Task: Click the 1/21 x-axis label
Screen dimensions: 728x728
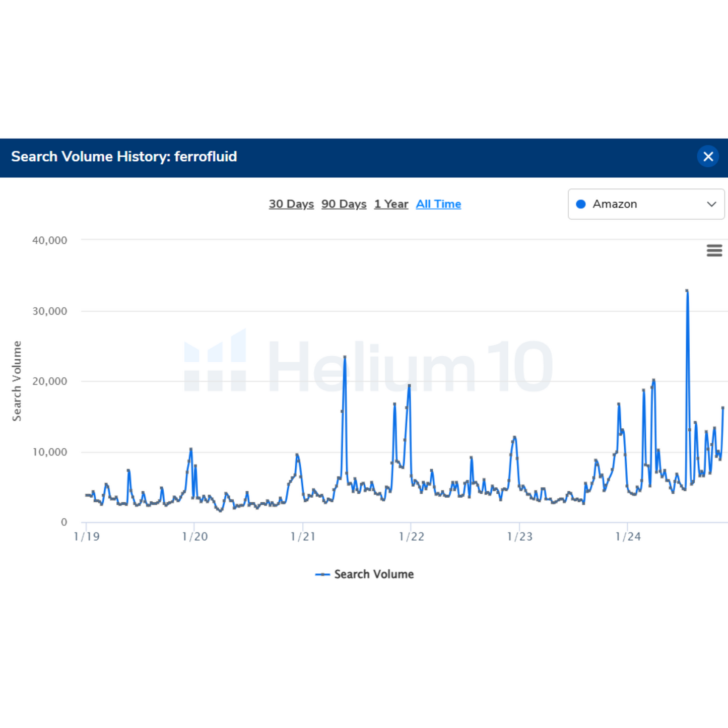Action: click(303, 537)
